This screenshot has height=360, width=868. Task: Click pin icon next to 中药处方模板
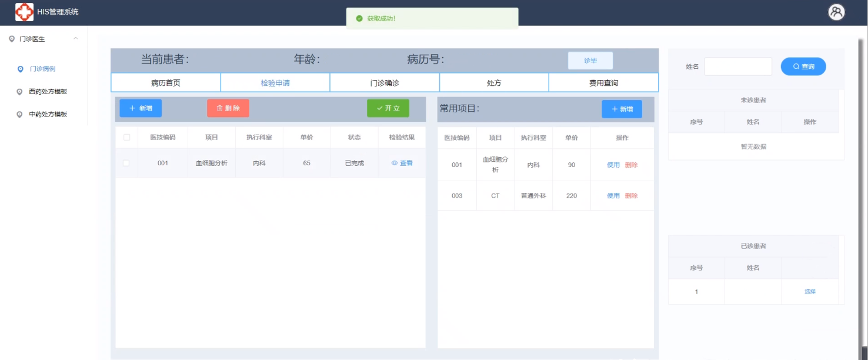tap(21, 114)
